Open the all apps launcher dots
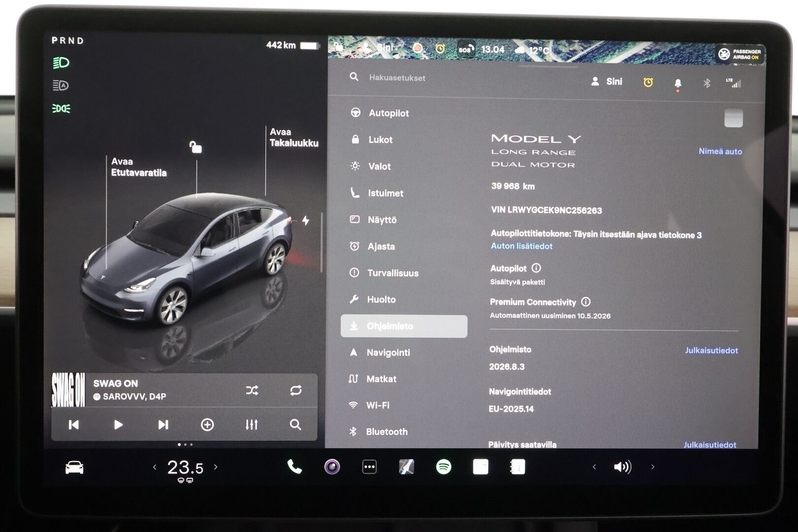The width and height of the screenshot is (798, 532). [x=369, y=467]
